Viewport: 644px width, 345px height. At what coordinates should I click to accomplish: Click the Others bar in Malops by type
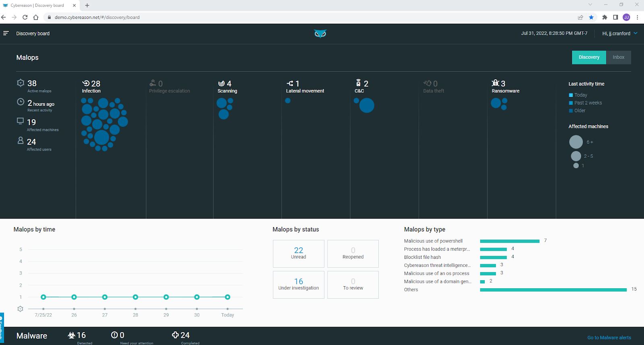[x=553, y=290]
